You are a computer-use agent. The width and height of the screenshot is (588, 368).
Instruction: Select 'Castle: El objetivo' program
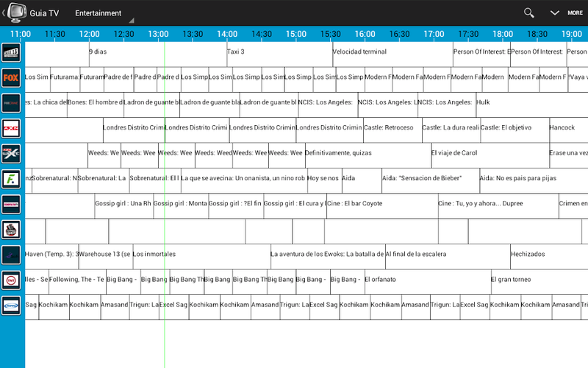pos(515,130)
